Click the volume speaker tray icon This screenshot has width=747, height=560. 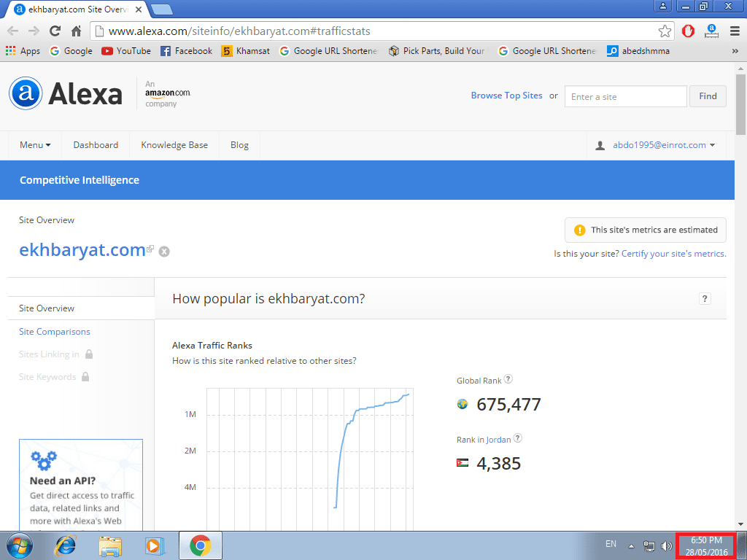pyautogui.click(x=667, y=546)
